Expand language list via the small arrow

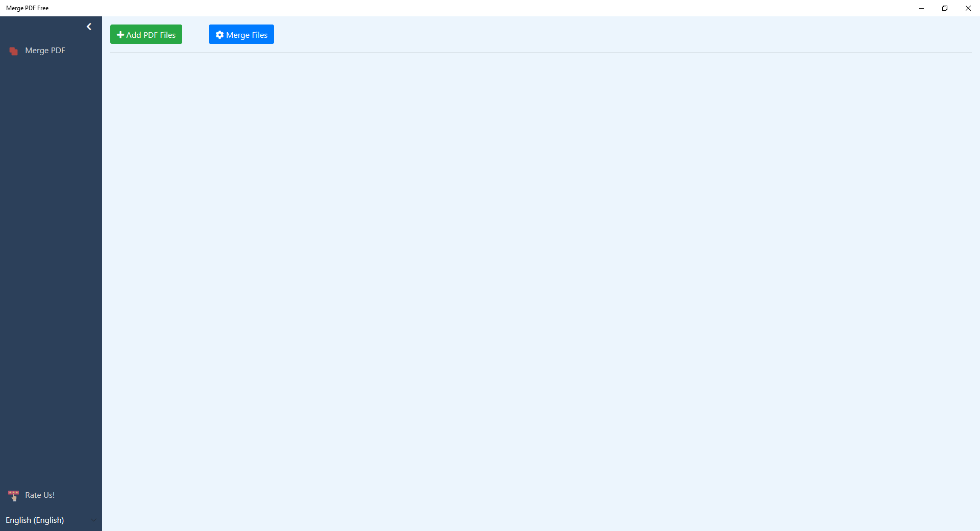tap(93, 520)
